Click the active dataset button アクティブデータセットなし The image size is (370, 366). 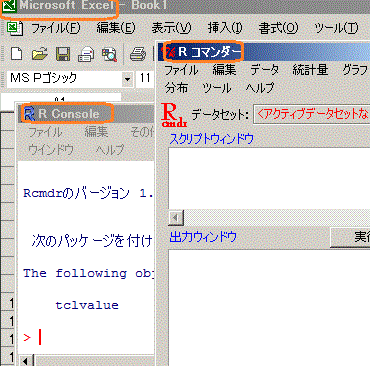[312, 114]
